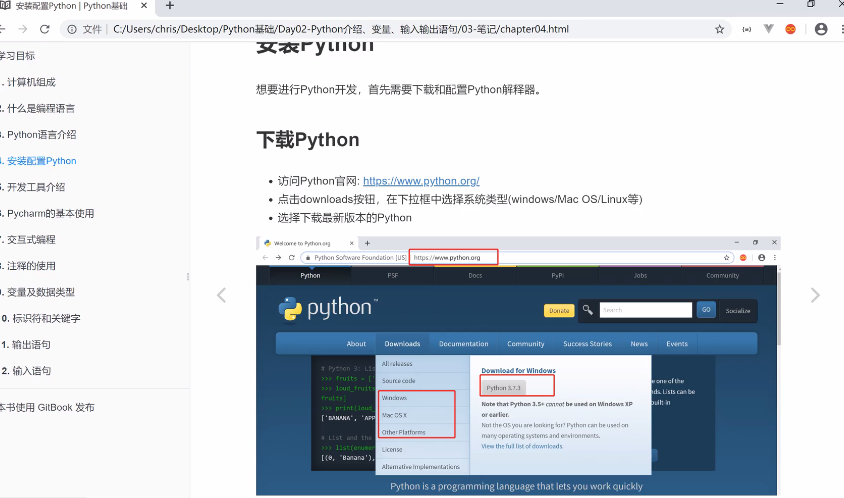View site information icon beside 文件
The image size is (844, 498).
(x=72, y=29)
